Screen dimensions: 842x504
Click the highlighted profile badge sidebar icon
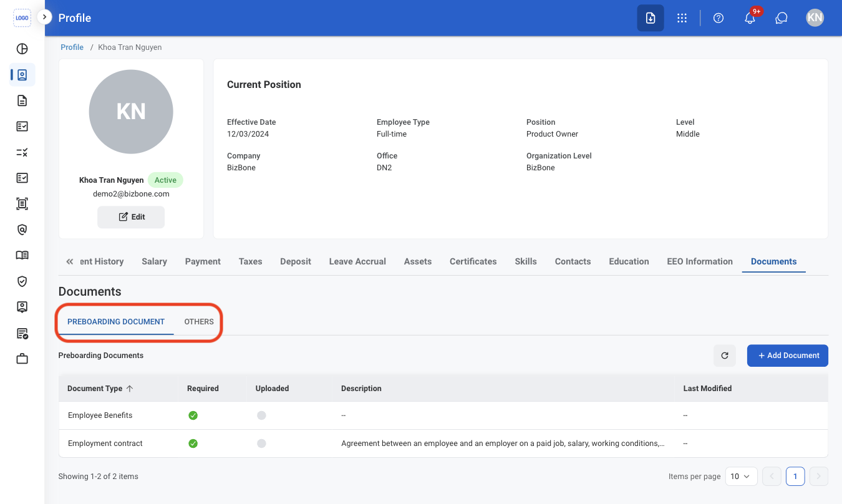pos(22,75)
